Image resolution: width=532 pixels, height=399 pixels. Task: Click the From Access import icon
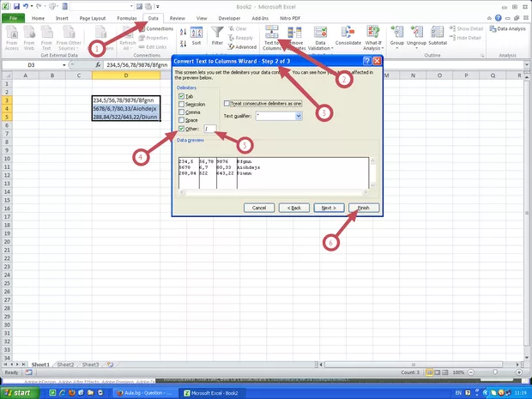tap(12, 34)
